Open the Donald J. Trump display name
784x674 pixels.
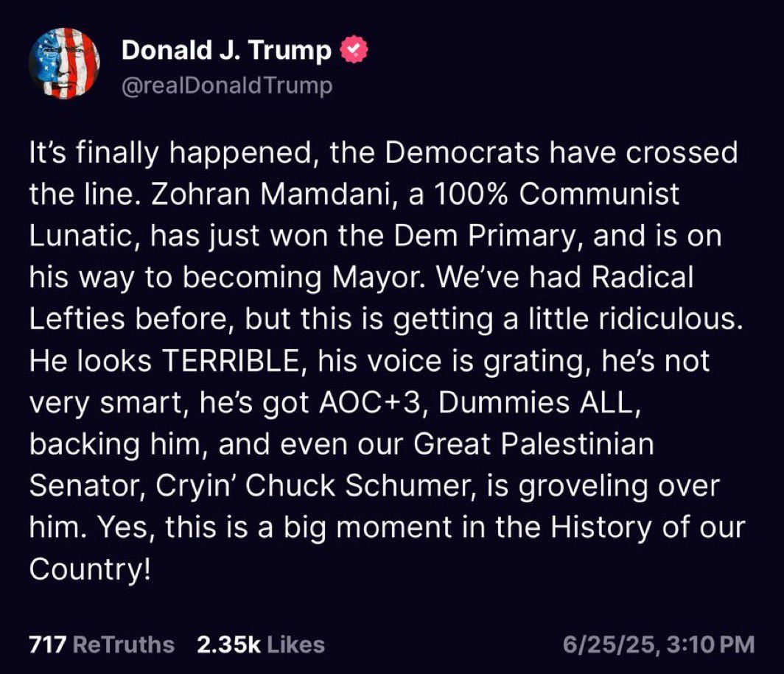225,50
